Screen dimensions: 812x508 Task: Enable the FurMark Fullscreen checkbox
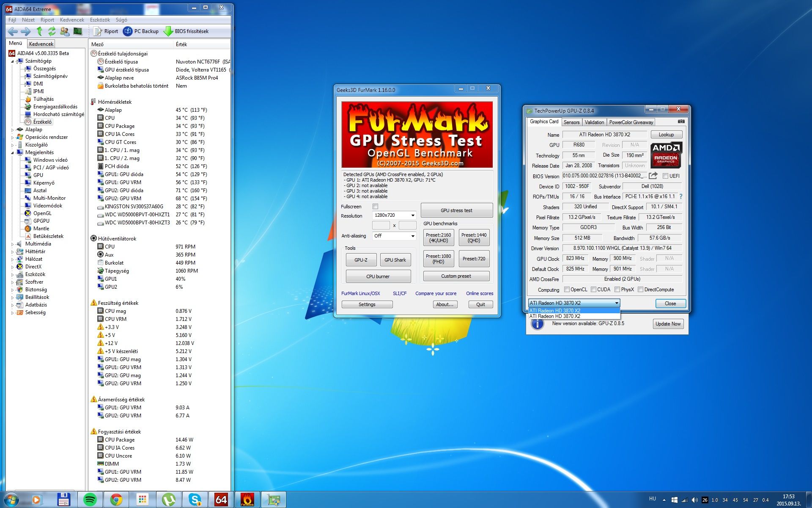tap(375, 207)
